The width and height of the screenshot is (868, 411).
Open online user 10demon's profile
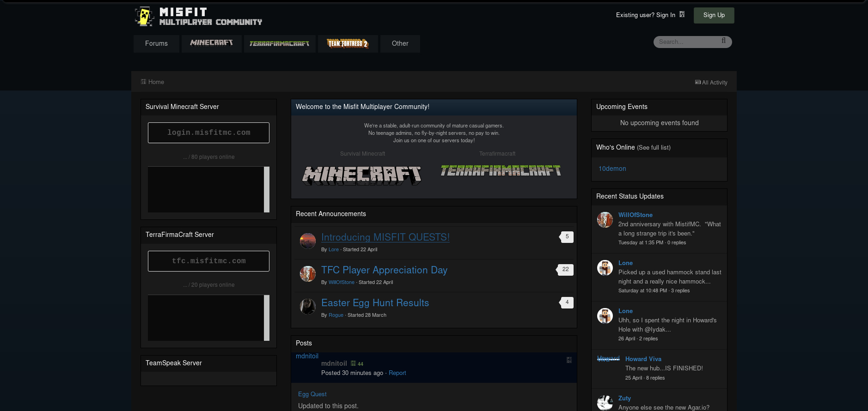[x=612, y=169]
